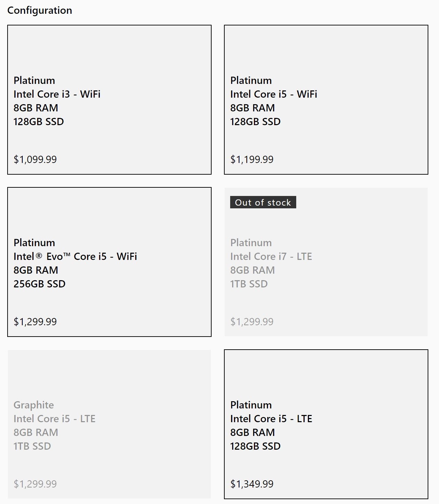Viewport: 439px width, 504px height.
Task: Click the Intel Core i3 - WiFi text
Action: click(x=57, y=94)
